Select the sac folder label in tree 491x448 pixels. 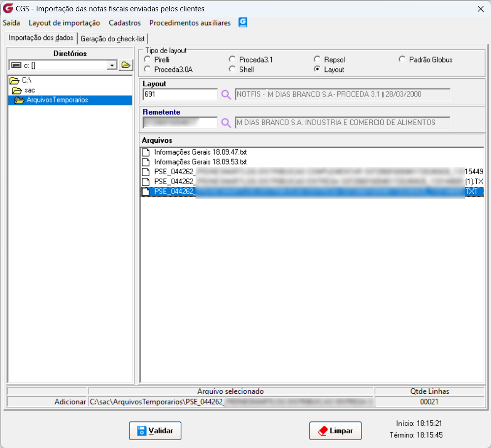30,91
